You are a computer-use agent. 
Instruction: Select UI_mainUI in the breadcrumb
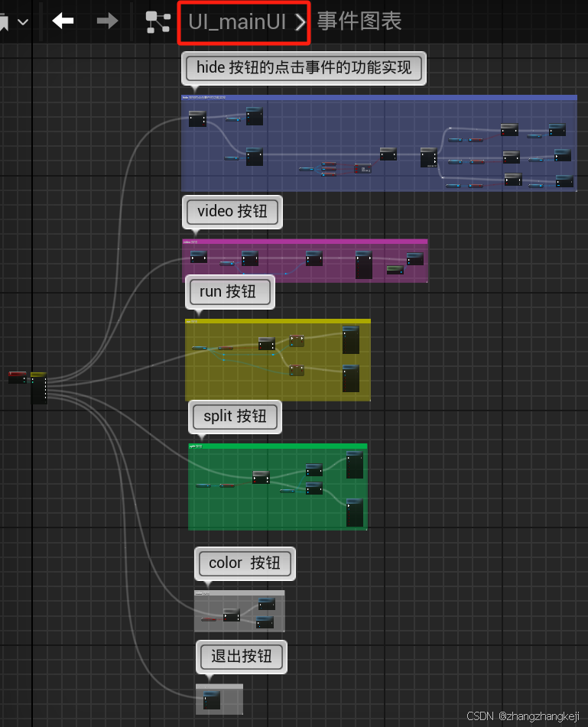coord(237,22)
